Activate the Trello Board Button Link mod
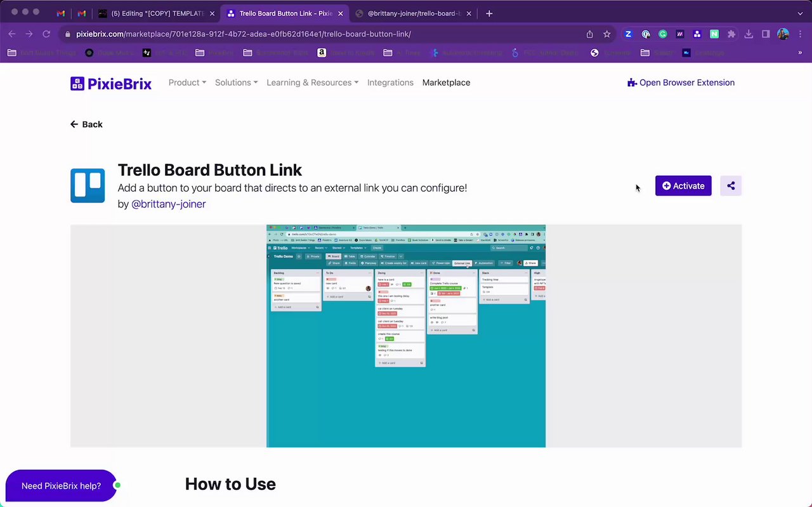This screenshot has width=812, height=507. coord(683,186)
